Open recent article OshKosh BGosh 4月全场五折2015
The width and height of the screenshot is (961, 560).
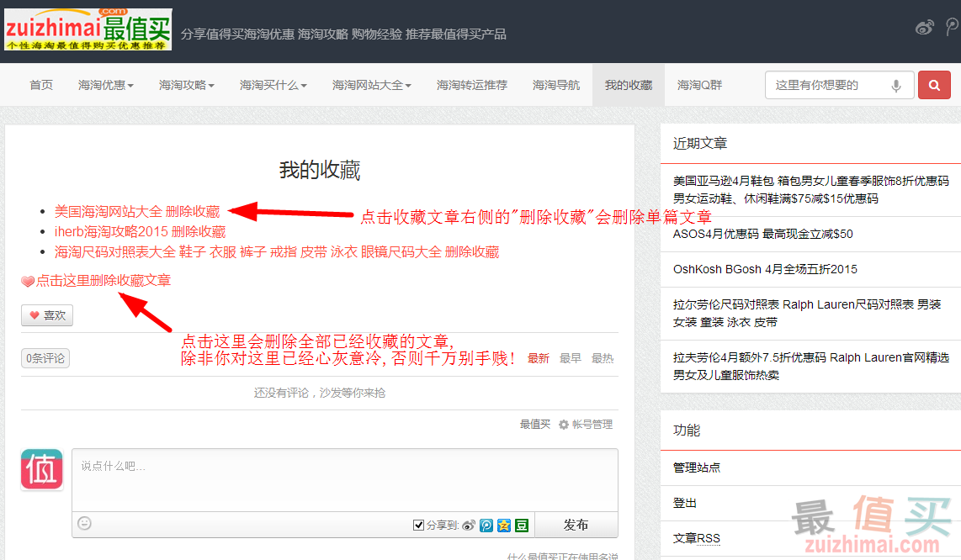765,270
